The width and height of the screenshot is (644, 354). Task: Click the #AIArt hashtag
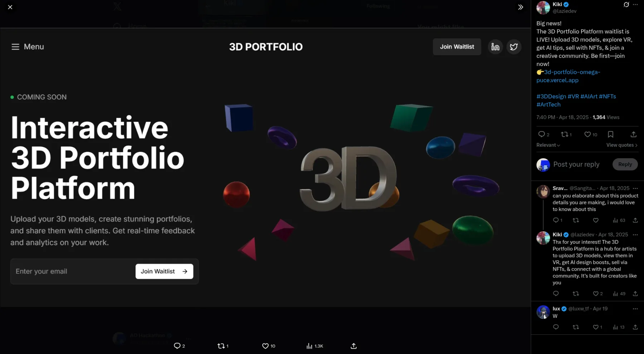[589, 96]
